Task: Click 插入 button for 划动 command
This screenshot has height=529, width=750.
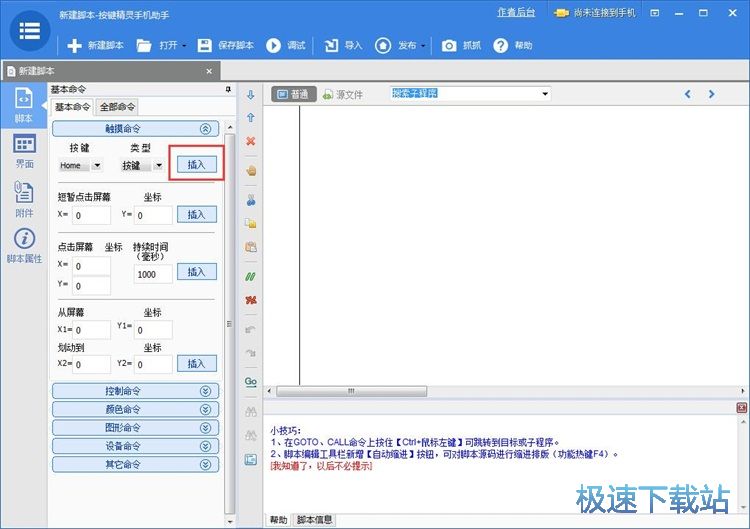Action: [x=197, y=364]
